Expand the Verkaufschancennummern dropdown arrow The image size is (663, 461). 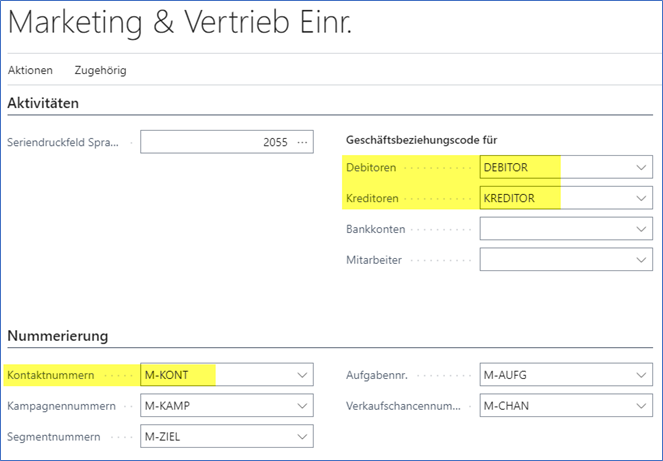pos(641,407)
